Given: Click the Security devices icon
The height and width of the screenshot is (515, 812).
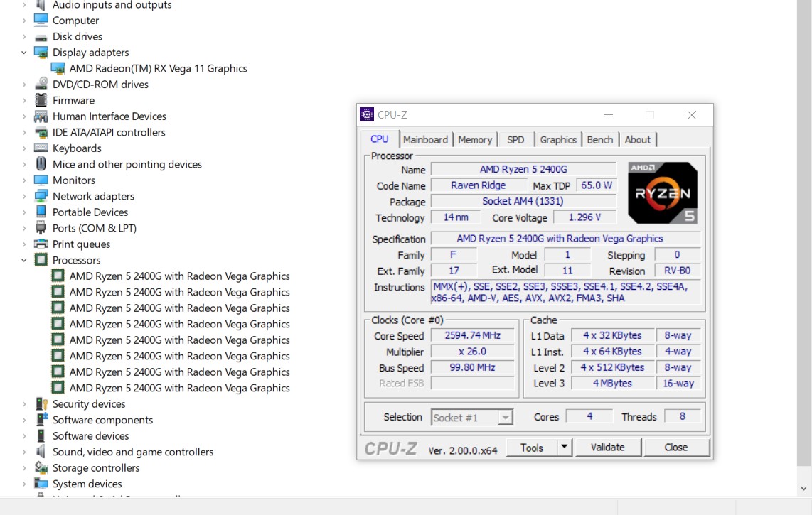Looking at the screenshot, I should pos(41,404).
